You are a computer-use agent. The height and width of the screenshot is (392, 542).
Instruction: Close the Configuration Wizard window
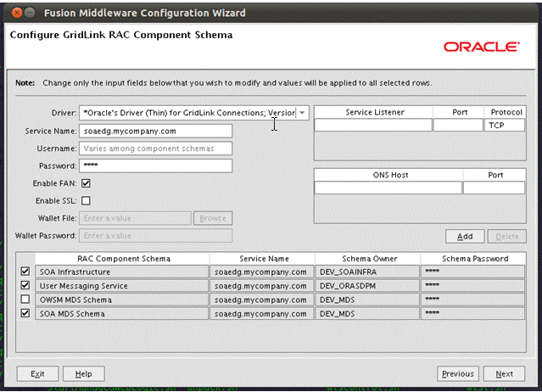click(x=17, y=13)
